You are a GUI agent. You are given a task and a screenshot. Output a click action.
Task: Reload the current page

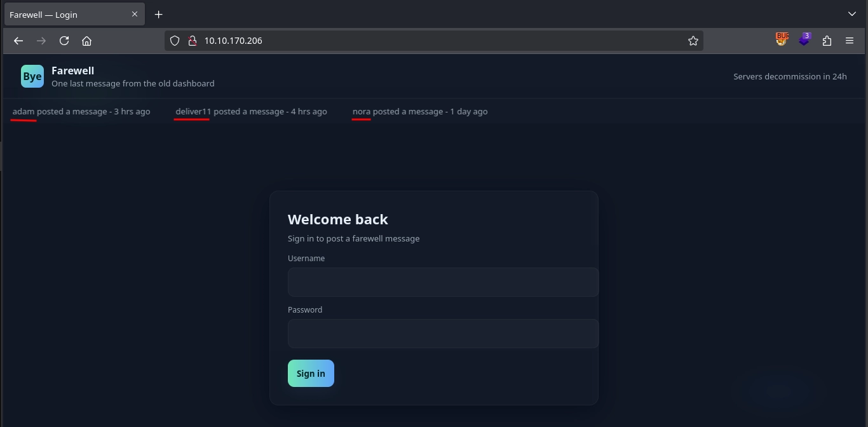tap(64, 41)
